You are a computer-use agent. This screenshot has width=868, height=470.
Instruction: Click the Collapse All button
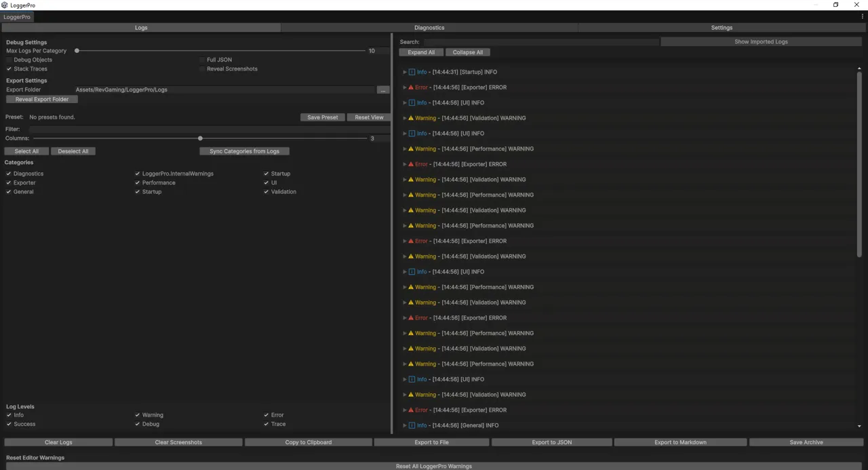[x=468, y=52]
